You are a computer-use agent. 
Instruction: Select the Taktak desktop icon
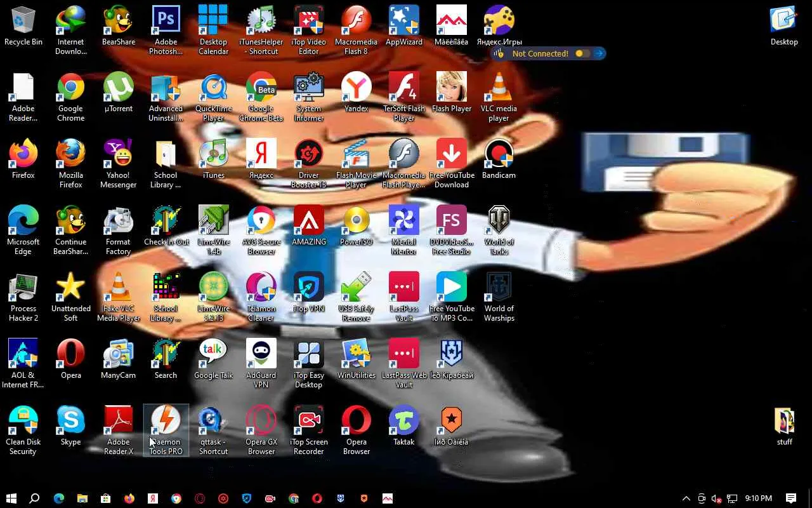tap(404, 426)
